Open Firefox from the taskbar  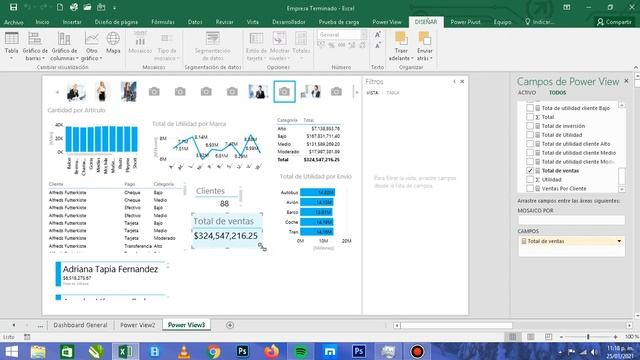271,351
